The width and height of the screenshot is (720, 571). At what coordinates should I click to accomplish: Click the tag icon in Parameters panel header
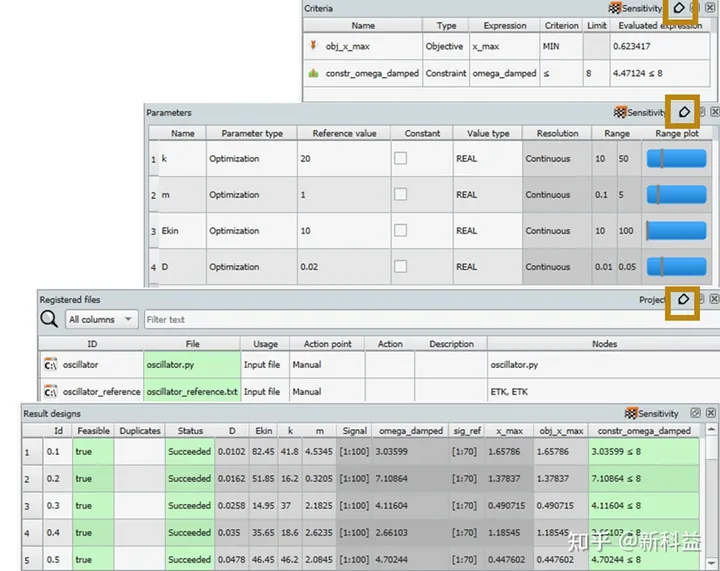684,112
